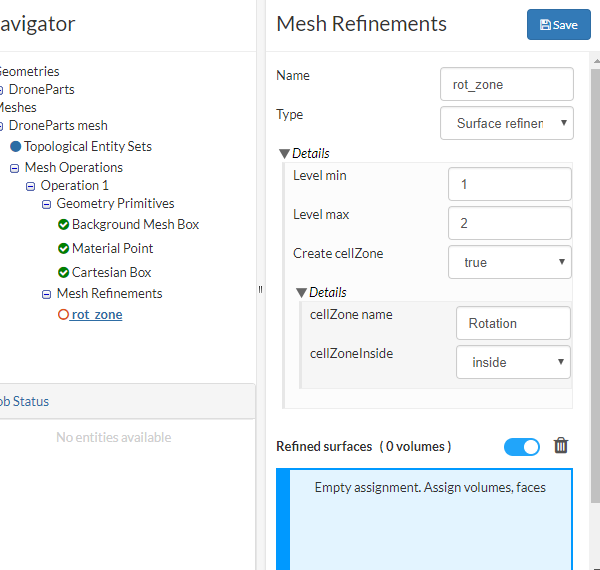Open the Type dropdown
This screenshot has height=570, width=600.
(x=507, y=123)
